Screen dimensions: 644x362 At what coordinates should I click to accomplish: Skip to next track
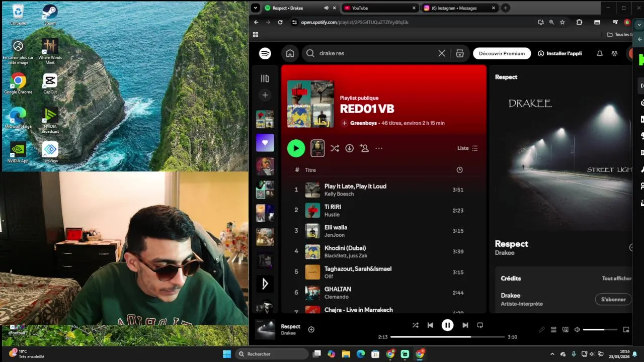[x=465, y=325]
